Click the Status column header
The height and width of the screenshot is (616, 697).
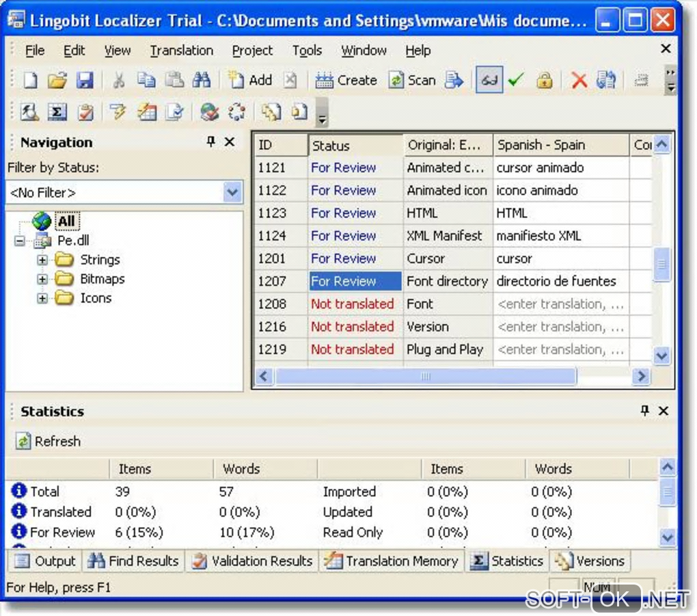[x=355, y=146]
